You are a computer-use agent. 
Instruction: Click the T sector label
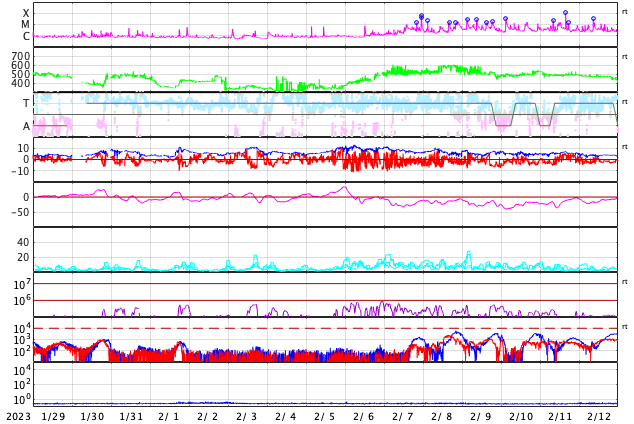26,103
